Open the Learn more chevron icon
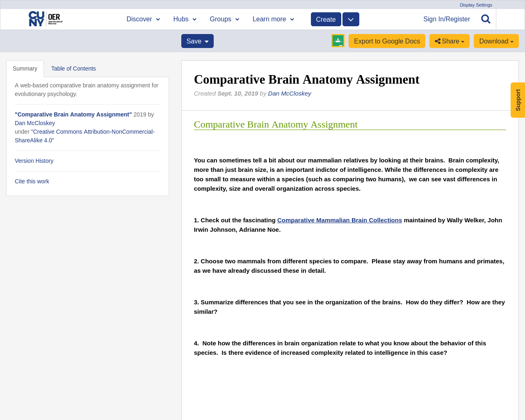The image size is (525, 420). tap(292, 18)
